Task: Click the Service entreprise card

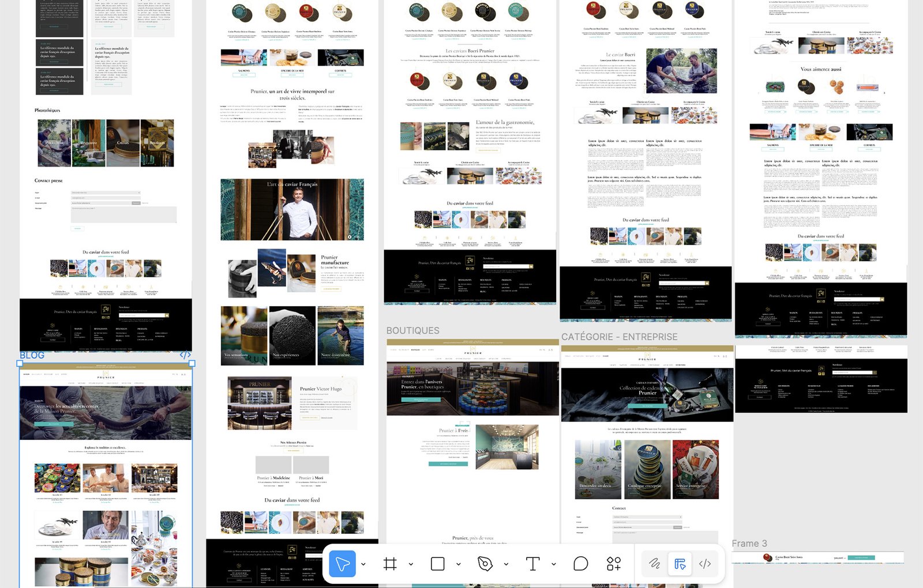Action: pyautogui.click(x=695, y=469)
